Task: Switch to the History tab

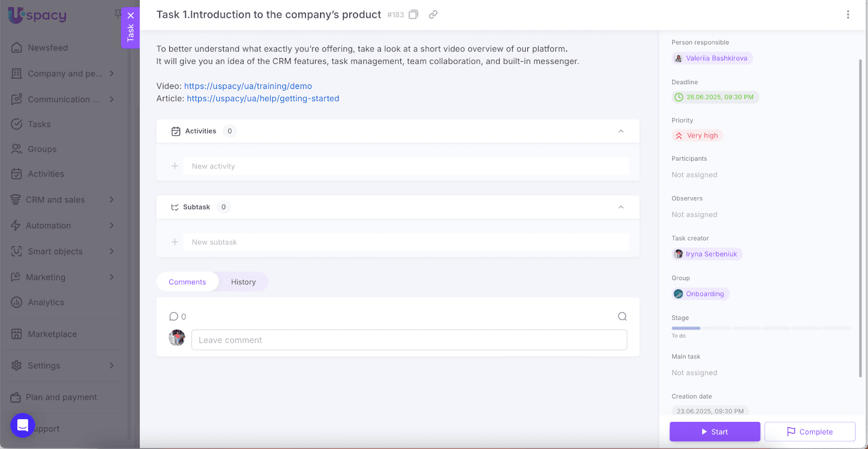Action: pos(243,282)
